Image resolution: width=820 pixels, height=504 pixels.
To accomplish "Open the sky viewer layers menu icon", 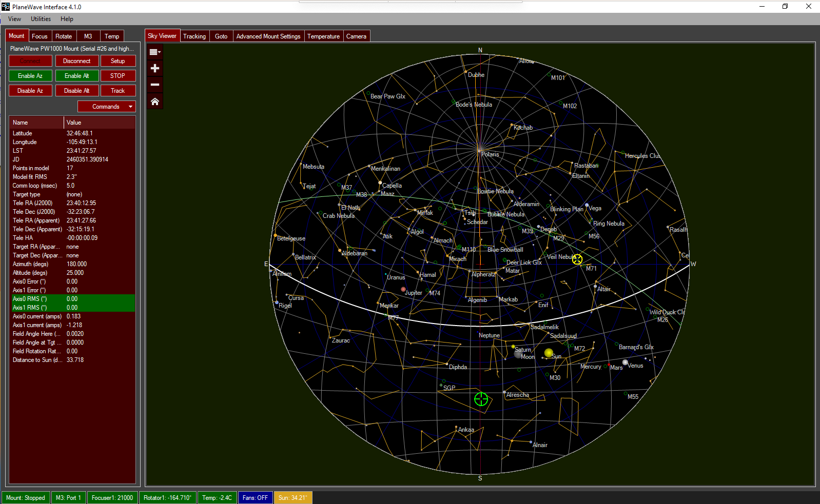I will coord(154,52).
